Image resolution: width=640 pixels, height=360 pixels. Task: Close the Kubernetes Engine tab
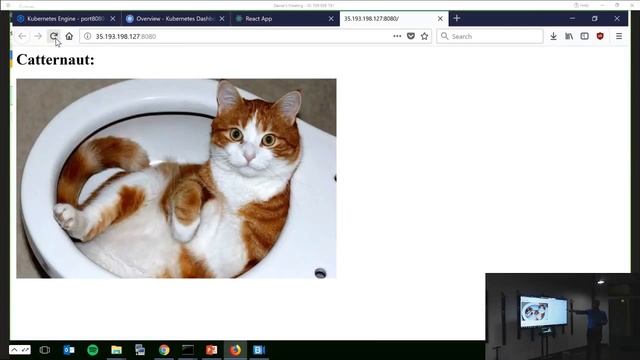113,19
